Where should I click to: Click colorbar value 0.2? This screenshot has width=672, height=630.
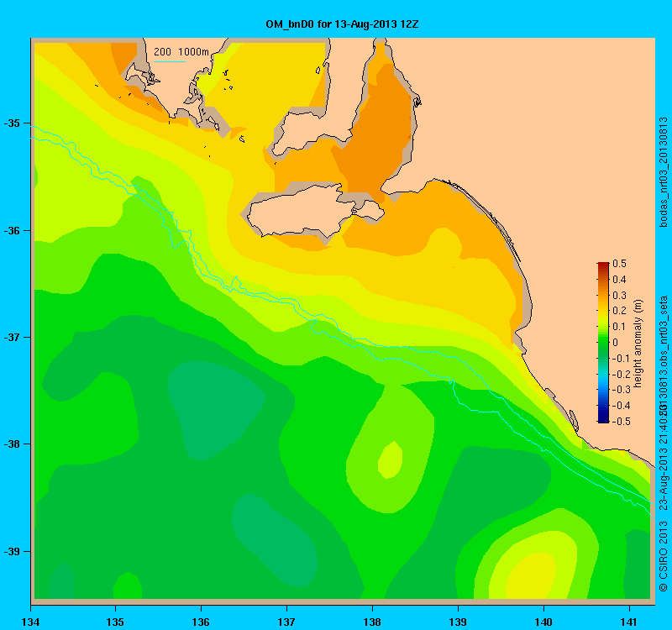tap(619, 311)
